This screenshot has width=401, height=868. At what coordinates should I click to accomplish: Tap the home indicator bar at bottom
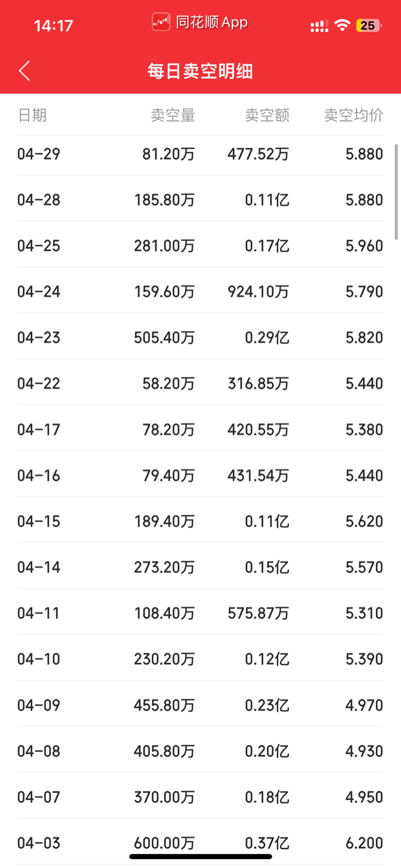pyautogui.click(x=200, y=857)
